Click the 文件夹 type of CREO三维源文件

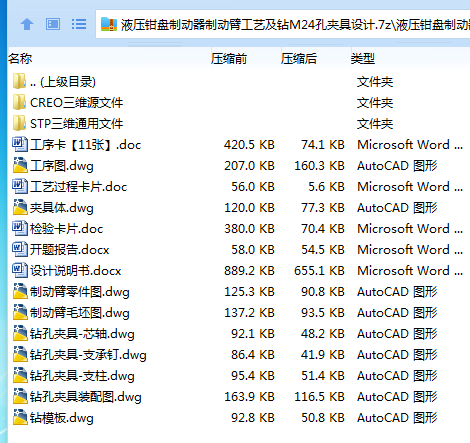[375, 103]
